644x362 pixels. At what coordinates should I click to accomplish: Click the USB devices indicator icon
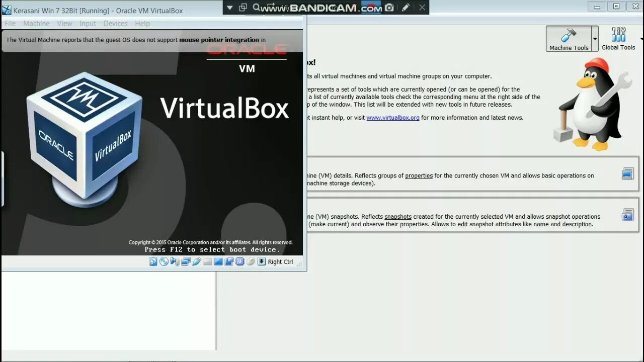(196, 261)
